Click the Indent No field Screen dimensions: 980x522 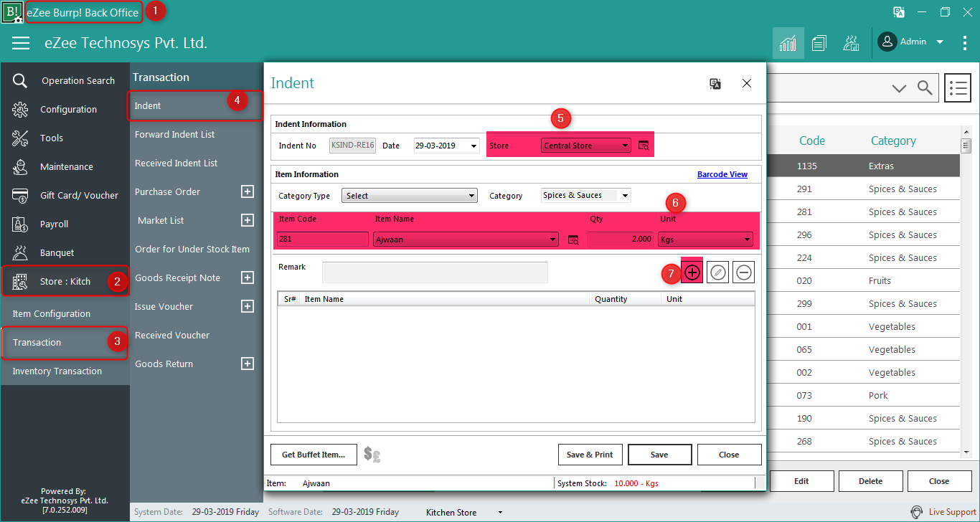tap(352, 146)
